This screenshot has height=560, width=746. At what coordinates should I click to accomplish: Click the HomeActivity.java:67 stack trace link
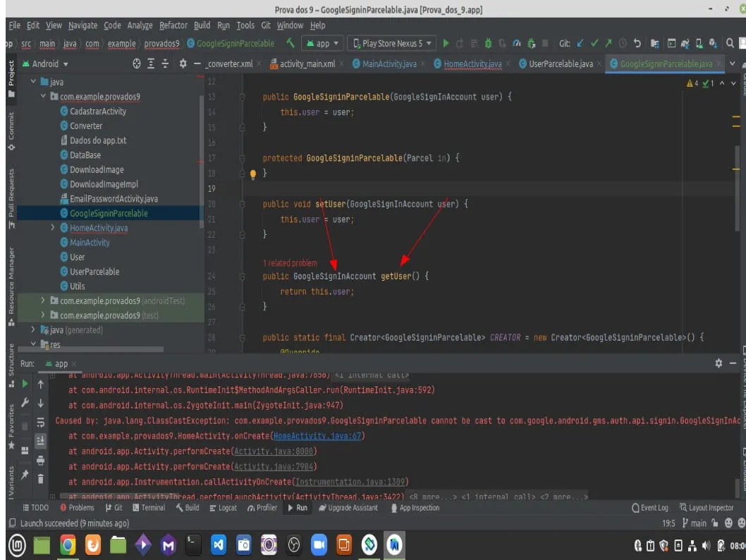pos(317,436)
